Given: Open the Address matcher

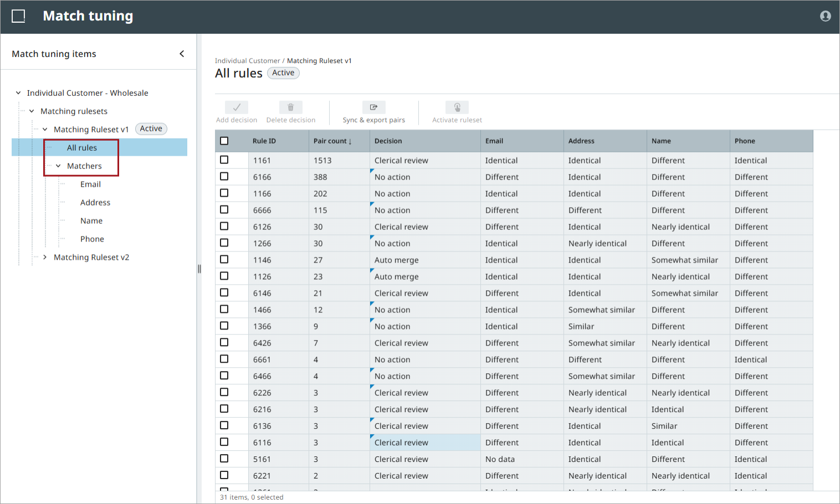Looking at the screenshot, I should tap(95, 203).
